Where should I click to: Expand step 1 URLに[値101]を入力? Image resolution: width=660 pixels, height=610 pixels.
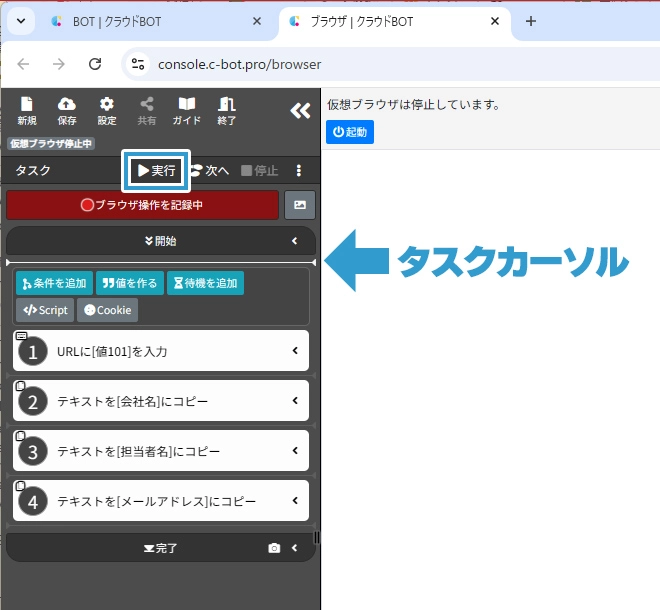pos(295,350)
